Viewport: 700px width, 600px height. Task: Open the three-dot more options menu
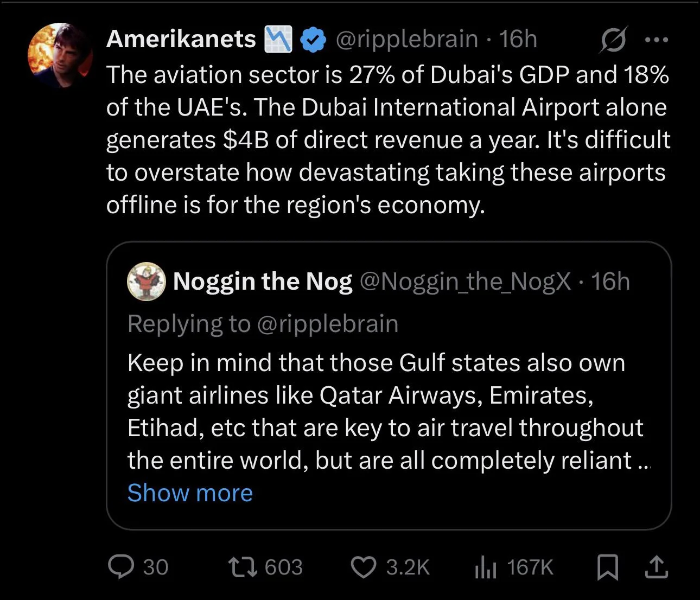click(x=656, y=40)
